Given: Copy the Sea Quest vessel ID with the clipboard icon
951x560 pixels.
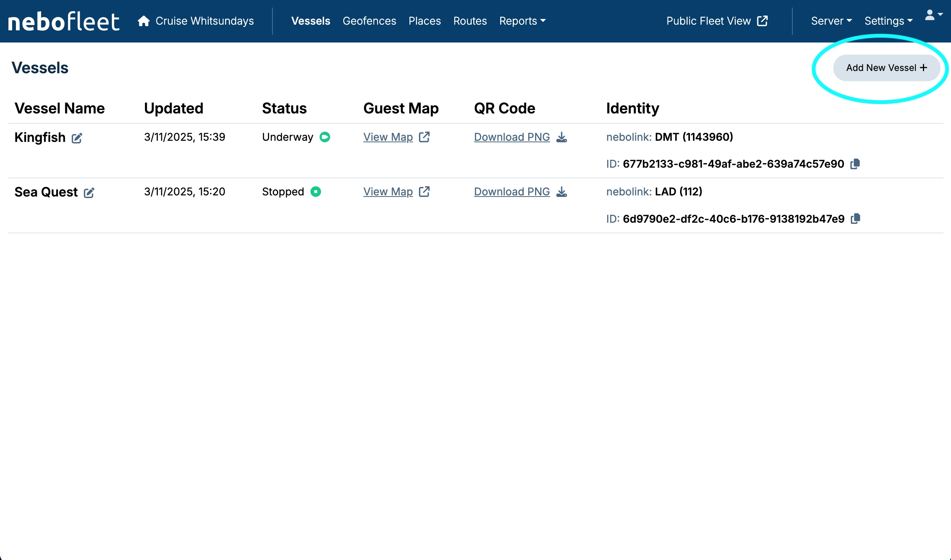Looking at the screenshot, I should click(x=855, y=219).
